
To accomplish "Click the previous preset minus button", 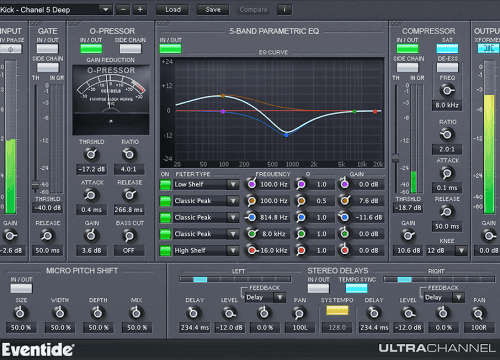I will [123, 10].
